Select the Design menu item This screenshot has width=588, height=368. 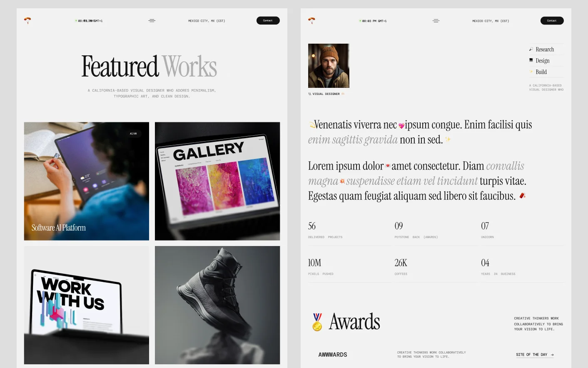pos(542,61)
